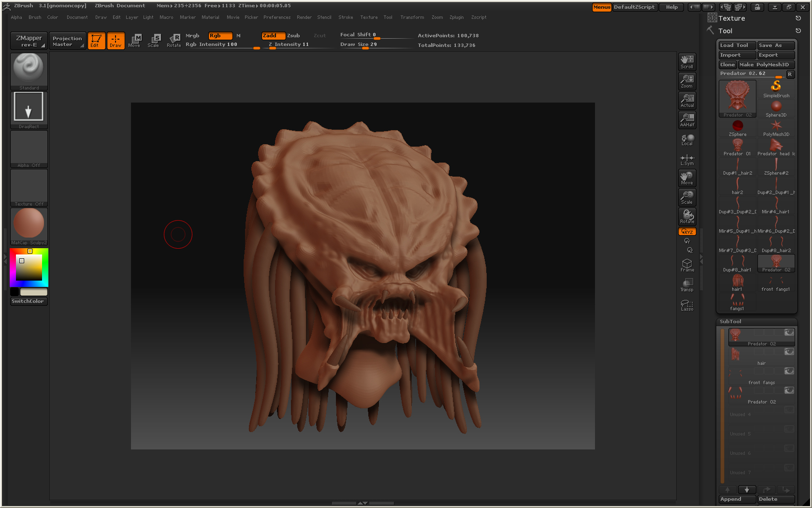Select the Draw mode button

(x=116, y=41)
